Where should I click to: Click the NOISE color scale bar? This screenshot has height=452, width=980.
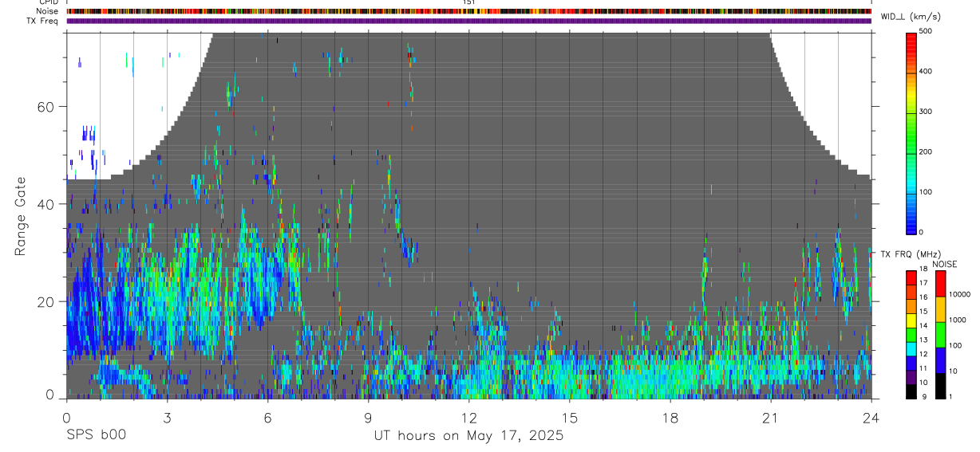tap(940, 334)
